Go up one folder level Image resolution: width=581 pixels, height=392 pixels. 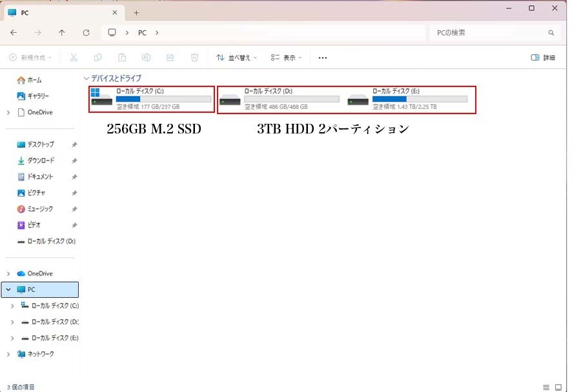(62, 33)
